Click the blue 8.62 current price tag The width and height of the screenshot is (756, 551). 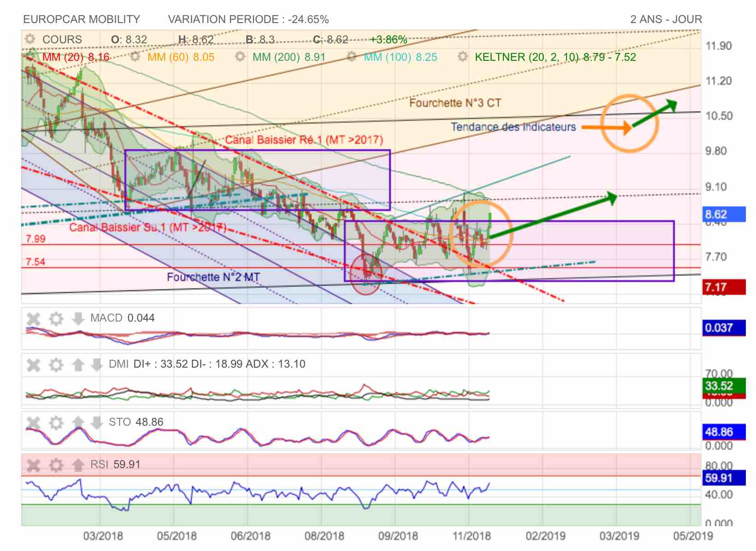coord(724,214)
